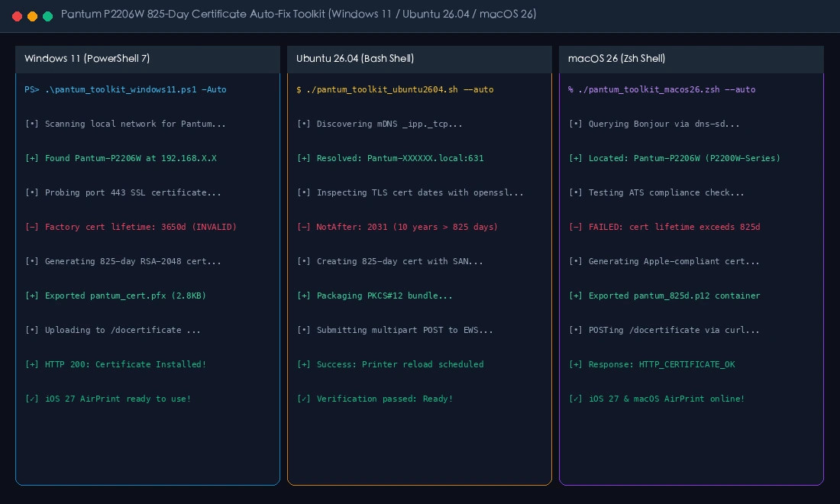Click 'POSTing /docertificate via curl...' line
Viewport: 840px width, 504px height.
coord(664,330)
